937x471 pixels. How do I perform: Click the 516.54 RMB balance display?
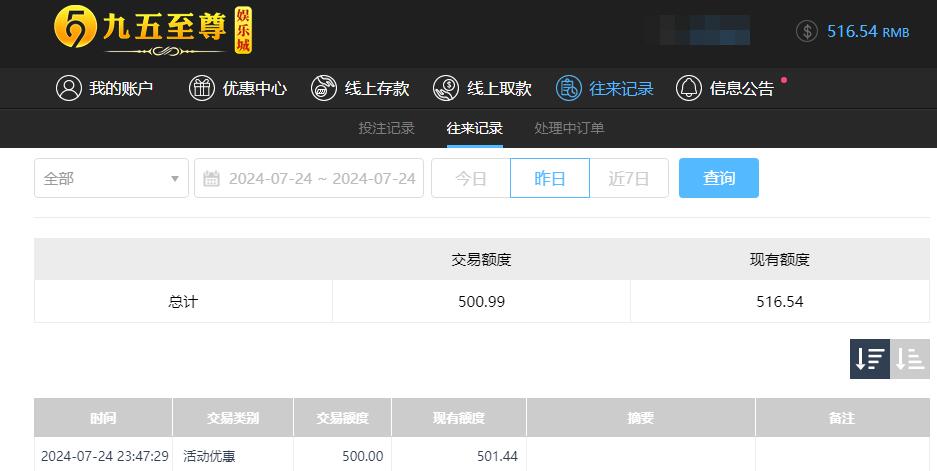867,31
